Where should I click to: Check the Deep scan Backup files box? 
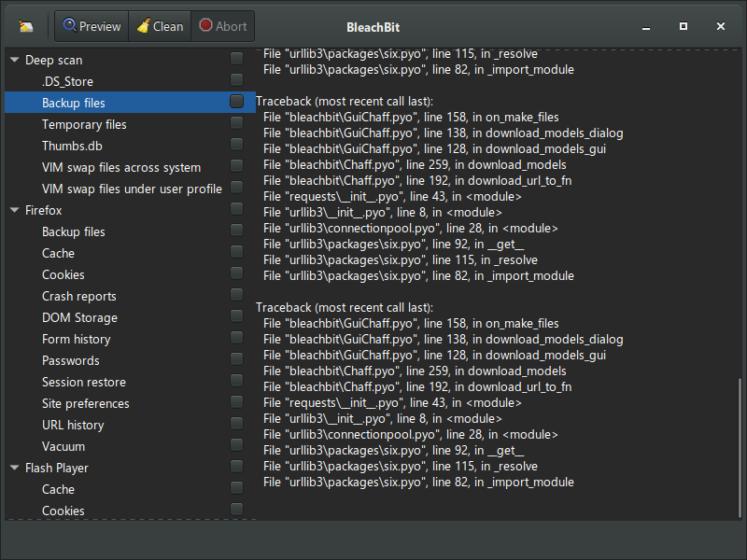(x=237, y=101)
